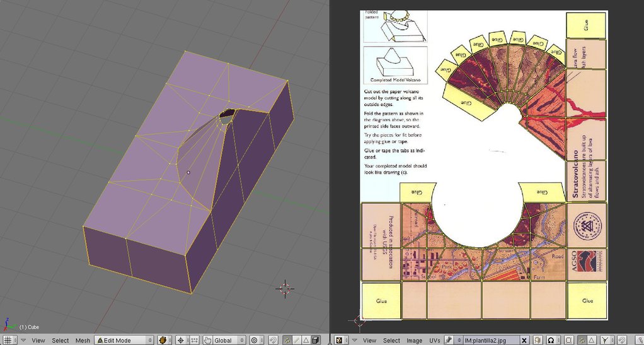644x345 pixels.
Task: Toggle UV sync selection icon
Action: (569, 340)
